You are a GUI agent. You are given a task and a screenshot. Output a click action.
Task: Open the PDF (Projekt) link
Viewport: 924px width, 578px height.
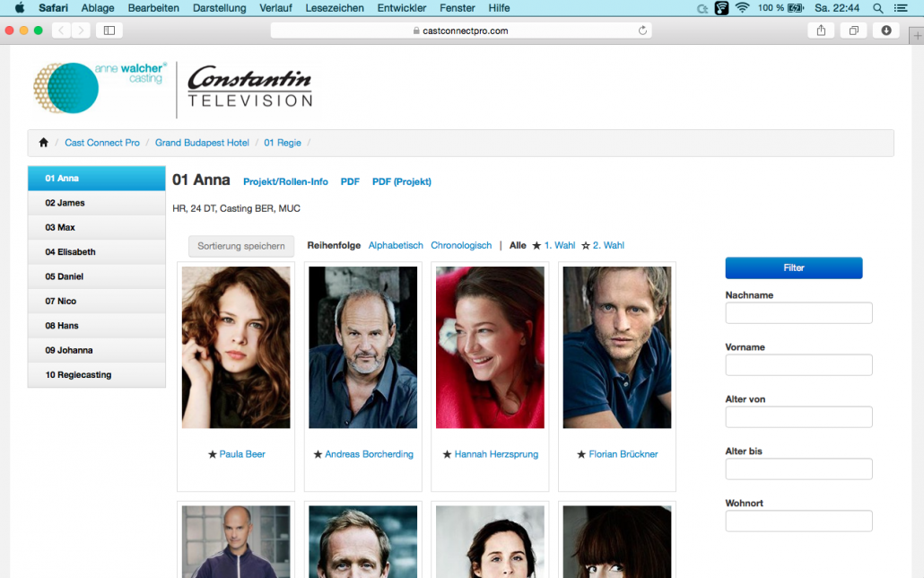[401, 181]
